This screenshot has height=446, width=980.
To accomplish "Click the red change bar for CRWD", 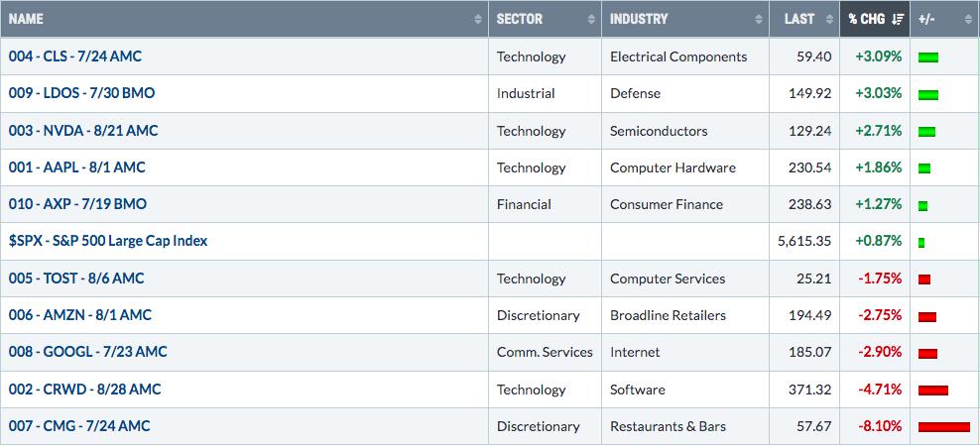I will point(933,390).
